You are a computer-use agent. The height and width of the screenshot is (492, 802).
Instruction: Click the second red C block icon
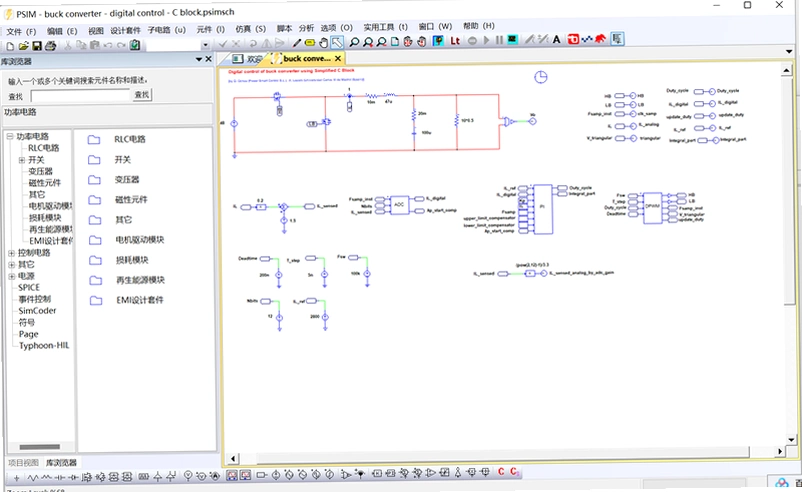(514, 472)
